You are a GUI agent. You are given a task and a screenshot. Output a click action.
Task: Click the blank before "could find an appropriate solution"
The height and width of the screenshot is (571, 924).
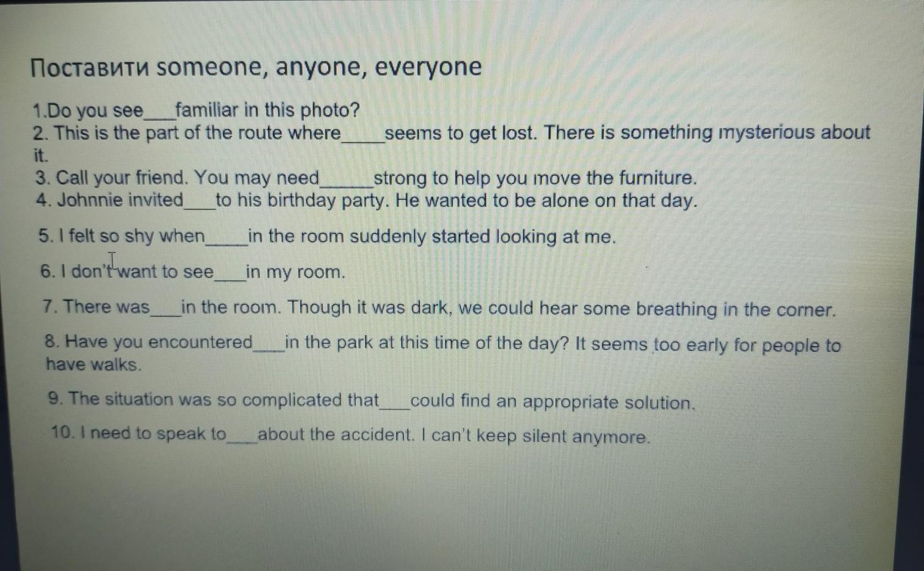(395, 402)
